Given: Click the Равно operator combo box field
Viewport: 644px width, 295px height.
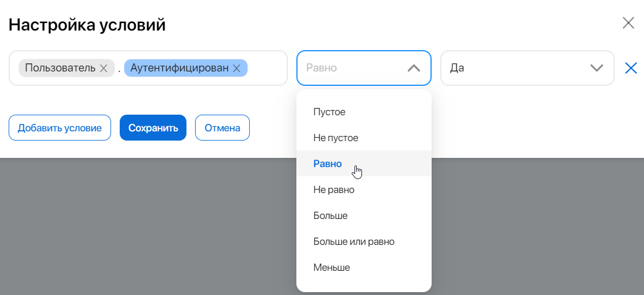Looking at the screenshot, I should pyautogui.click(x=351, y=68).
